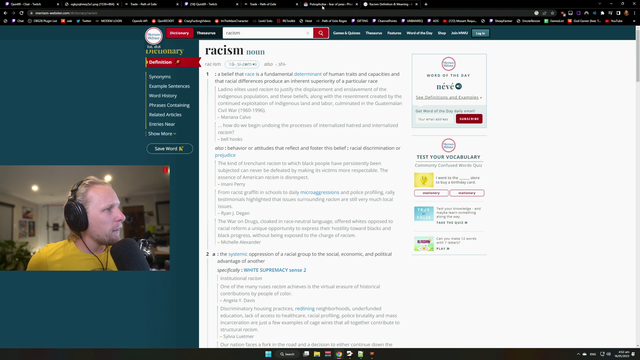Screen dimensions: 640x360
Task: Click the page's vertical scrollbar
Action: (638, 187)
